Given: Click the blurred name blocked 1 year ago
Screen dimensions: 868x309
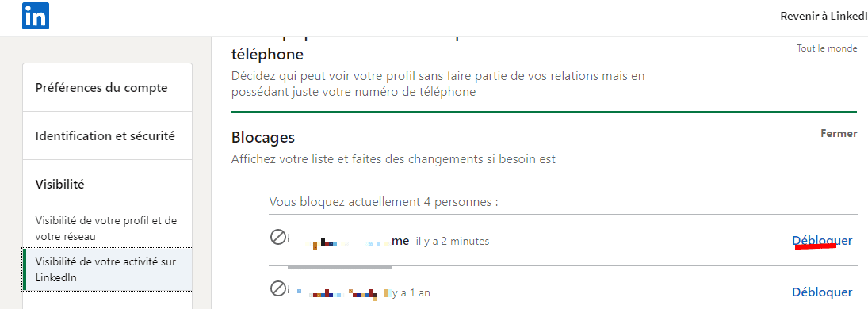Looking at the screenshot, I should 338,292.
